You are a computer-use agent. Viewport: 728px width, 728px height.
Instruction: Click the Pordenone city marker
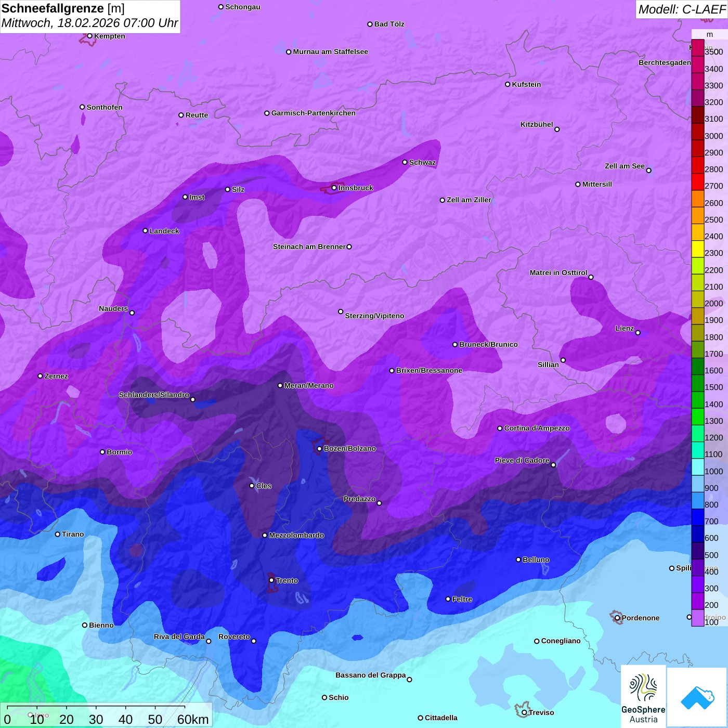(617, 618)
